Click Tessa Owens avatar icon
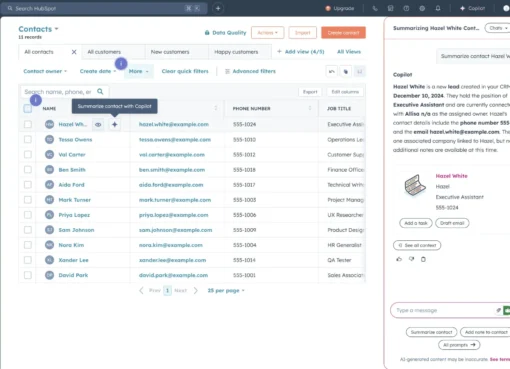Viewport: 510px width, 369px height. [x=49, y=139]
